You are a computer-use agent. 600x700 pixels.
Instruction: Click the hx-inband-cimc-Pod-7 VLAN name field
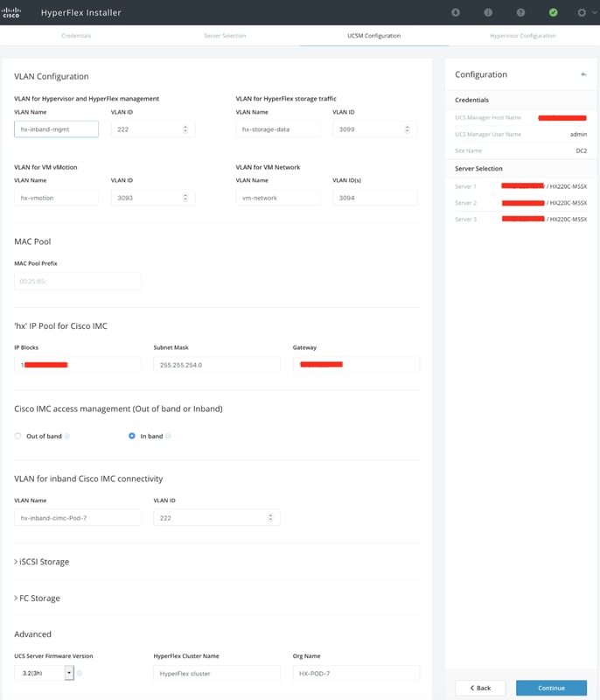click(78, 518)
